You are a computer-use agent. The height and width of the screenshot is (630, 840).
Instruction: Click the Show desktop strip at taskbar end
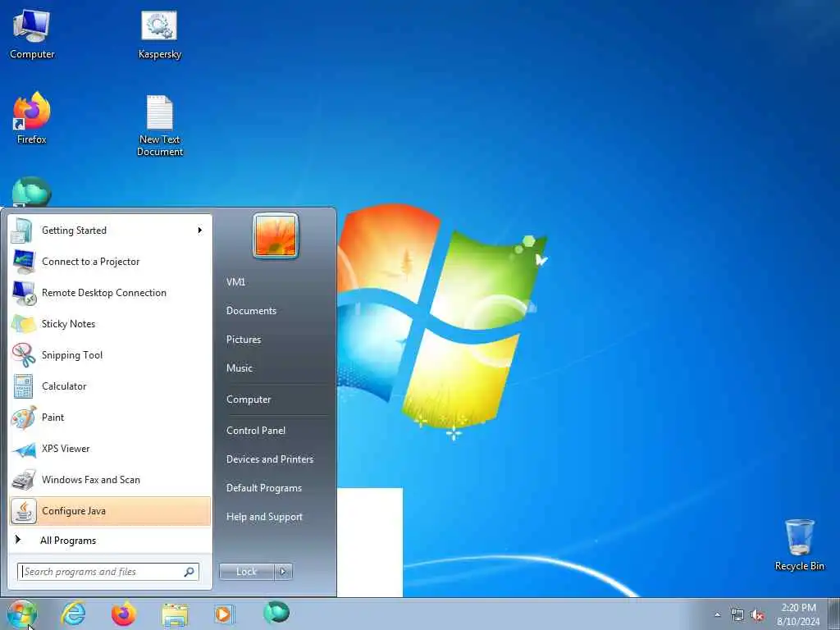click(x=835, y=614)
